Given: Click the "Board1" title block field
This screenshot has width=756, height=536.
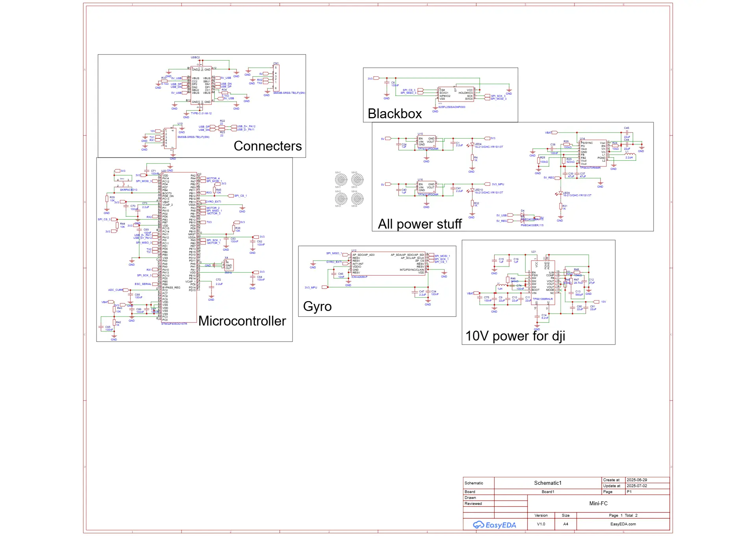Looking at the screenshot, I should coord(548,492).
